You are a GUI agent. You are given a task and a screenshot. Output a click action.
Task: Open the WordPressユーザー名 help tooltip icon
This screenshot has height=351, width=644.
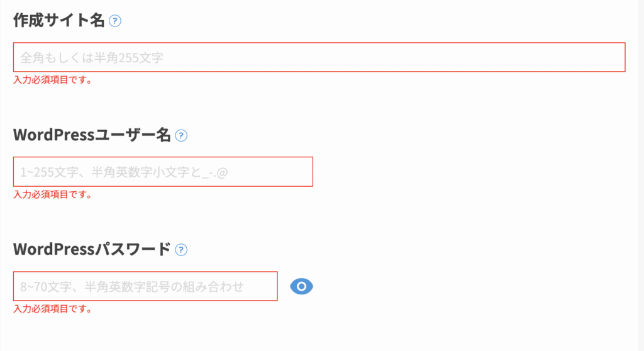(181, 135)
